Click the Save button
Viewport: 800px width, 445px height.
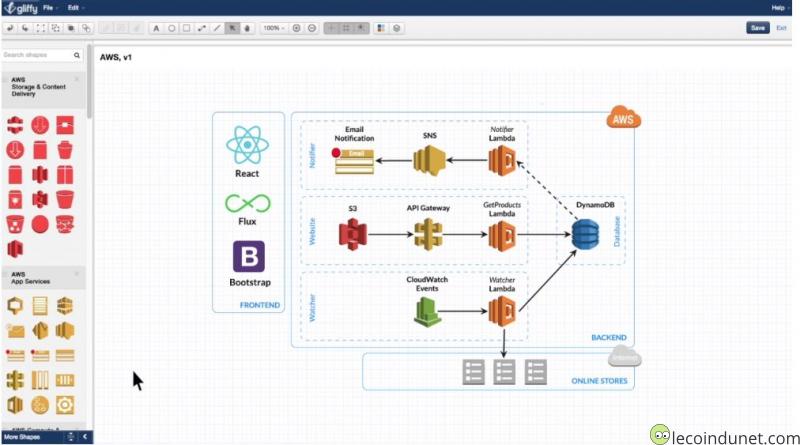coord(758,28)
